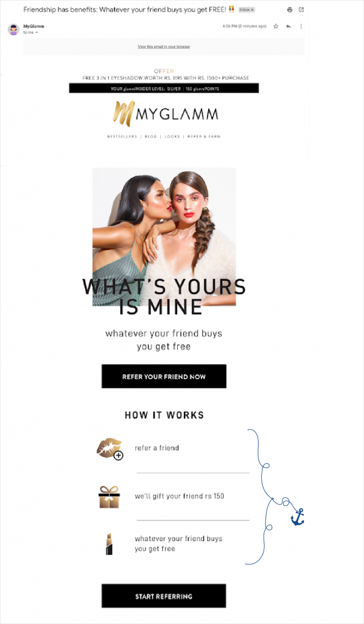Click the lipstick icon
This screenshot has width=364, height=624.
pyautogui.click(x=109, y=544)
